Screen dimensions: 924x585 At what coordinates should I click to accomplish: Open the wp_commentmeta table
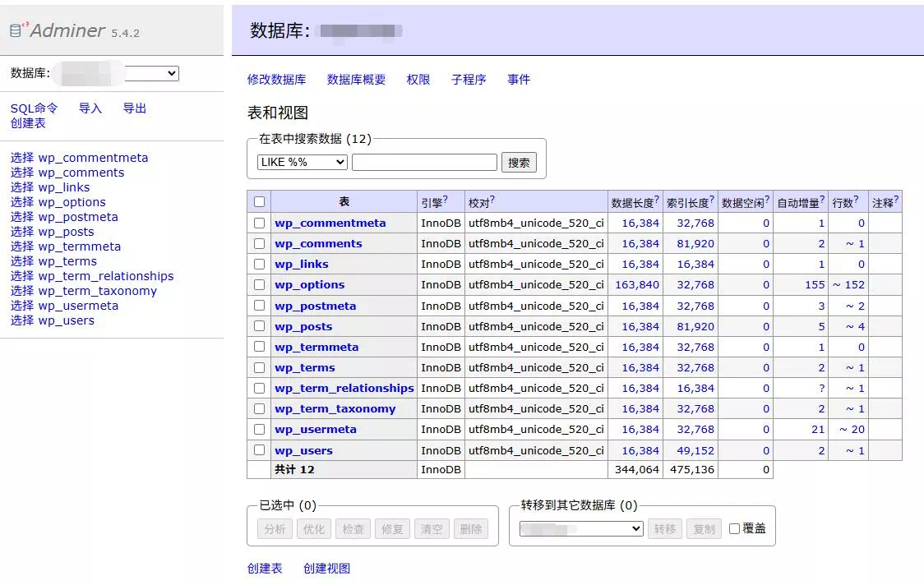click(330, 223)
